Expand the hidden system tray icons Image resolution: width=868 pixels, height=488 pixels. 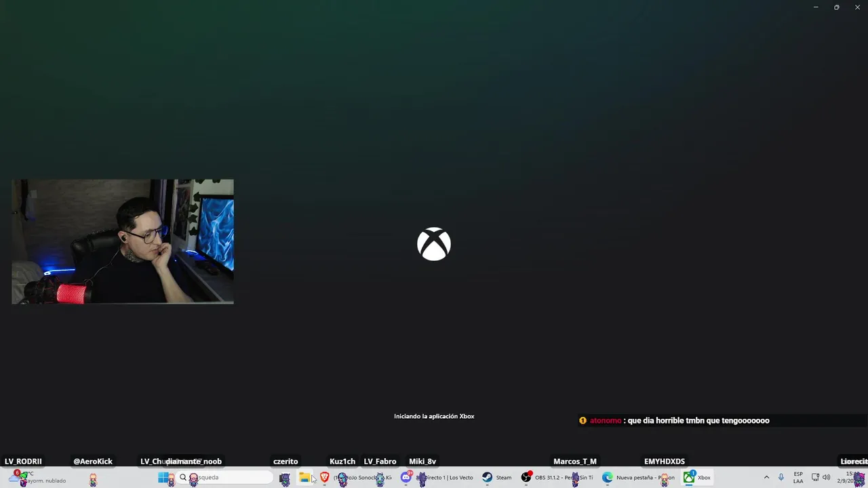coord(766,478)
